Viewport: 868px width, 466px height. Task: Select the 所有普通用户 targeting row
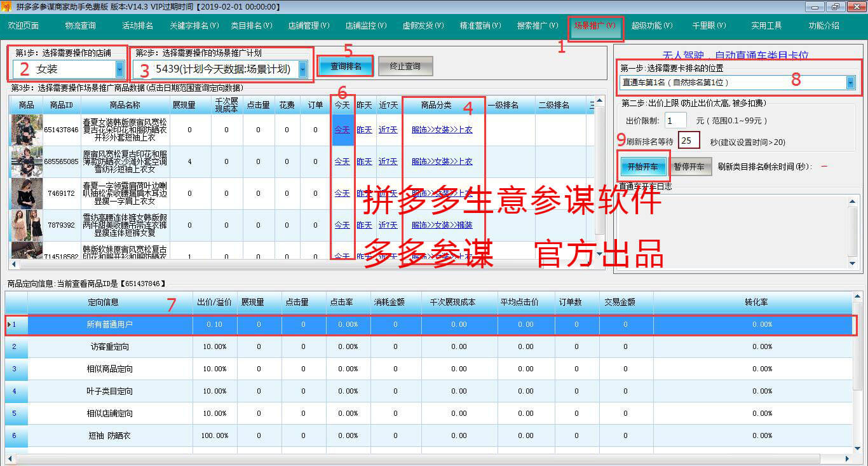pos(430,324)
